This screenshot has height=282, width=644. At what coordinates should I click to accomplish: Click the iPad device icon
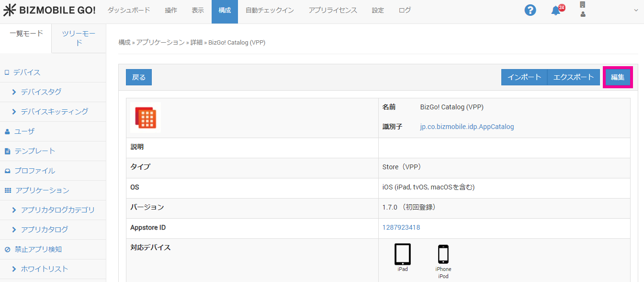pos(402,255)
